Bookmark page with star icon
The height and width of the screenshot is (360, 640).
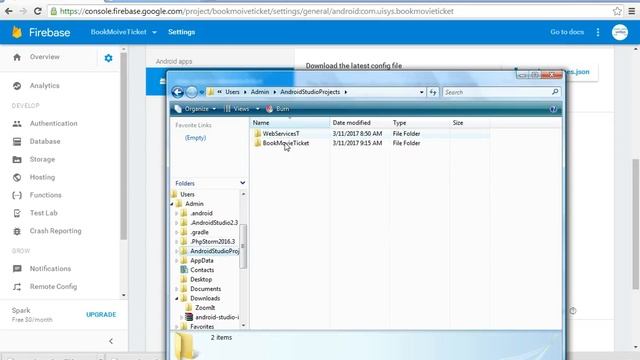617,11
